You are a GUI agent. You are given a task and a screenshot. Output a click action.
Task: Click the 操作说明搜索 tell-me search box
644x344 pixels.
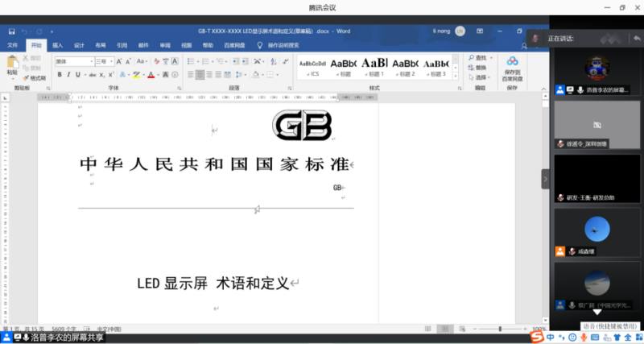(x=283, y=45)
